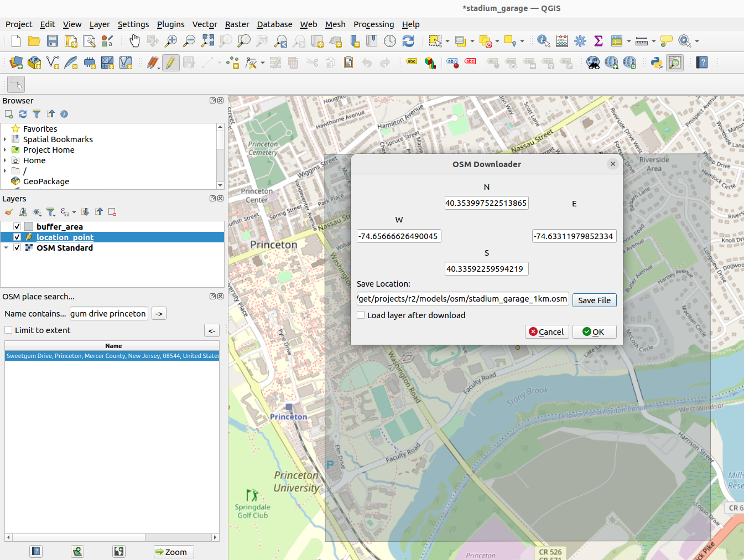Click the Refresh map icon
The image size is (744, 560).
pyautogui.click(x=408, y=41)
